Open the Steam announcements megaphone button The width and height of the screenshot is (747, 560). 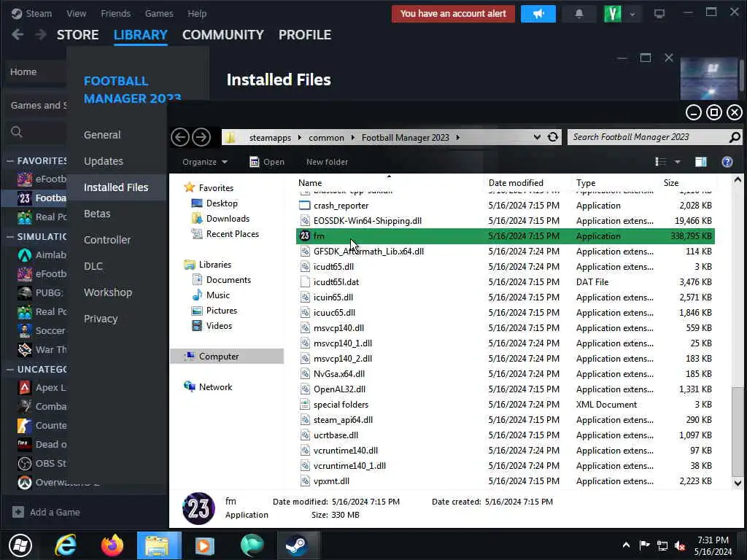click(538, 14)
